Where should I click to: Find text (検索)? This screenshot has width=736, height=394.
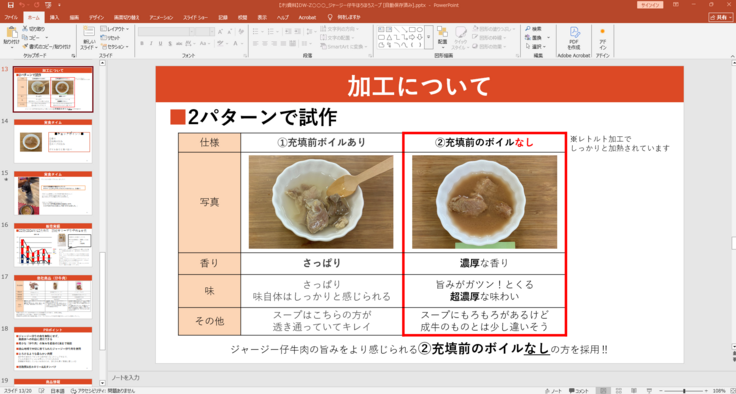pyautogui.click(x=533, y=29)
